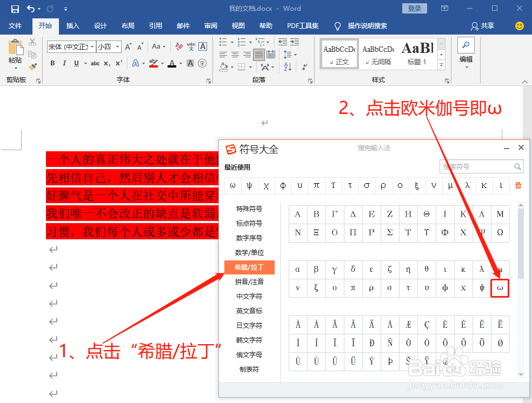Click the search magnifier in the symbol panel
Screen dimensions: 532x403
[x=517, y=166]
